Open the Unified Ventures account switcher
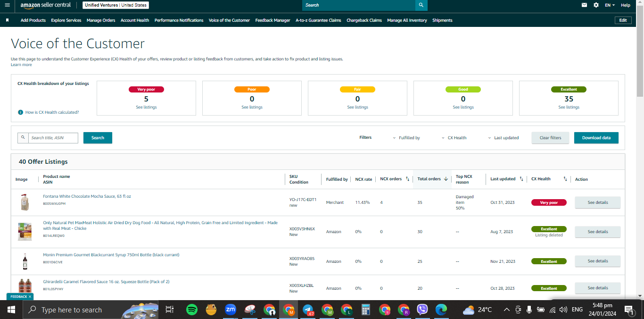Image resolution: width=644 pixels, height=319 pixels. click(116, 5)
